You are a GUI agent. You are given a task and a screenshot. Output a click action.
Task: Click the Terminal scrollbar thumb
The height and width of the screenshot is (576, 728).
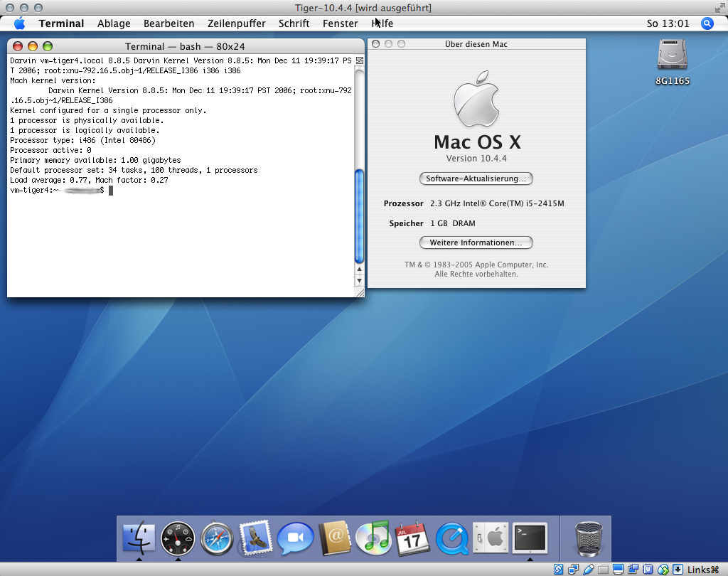click(x=359, y=216)
